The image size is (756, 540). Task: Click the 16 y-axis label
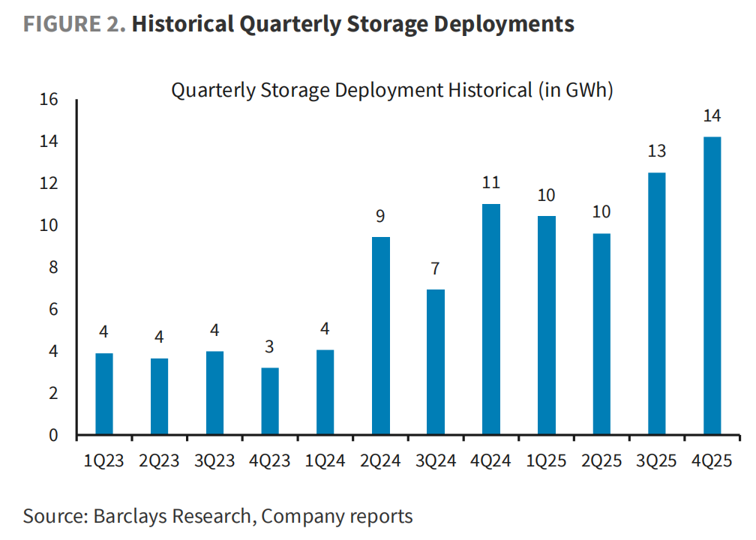click(49, 99)
